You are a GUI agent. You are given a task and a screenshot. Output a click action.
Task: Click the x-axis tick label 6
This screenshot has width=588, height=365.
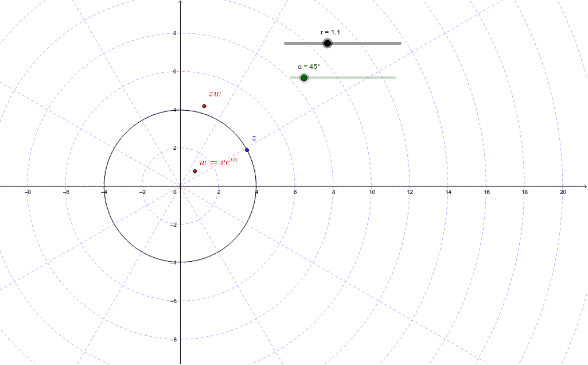click(295, 192)
